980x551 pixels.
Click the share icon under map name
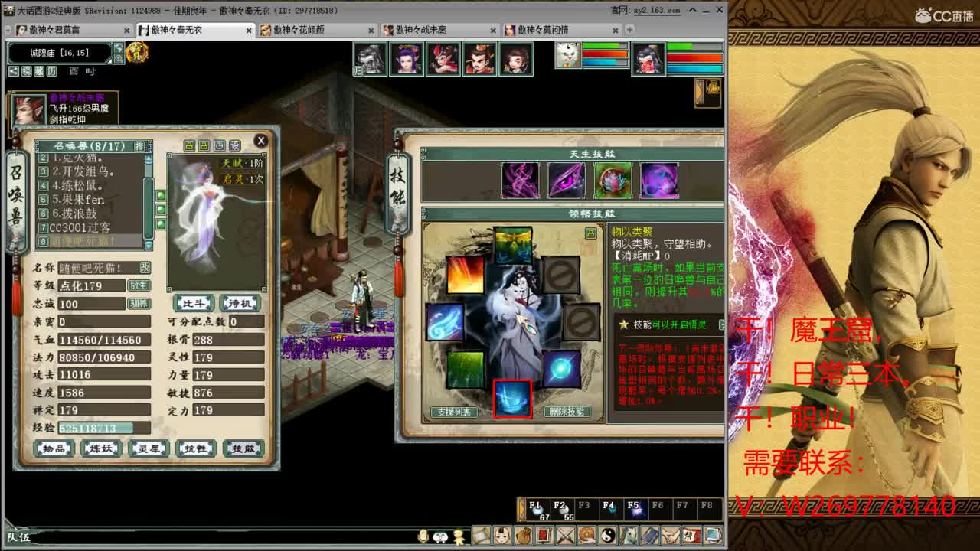14,71
